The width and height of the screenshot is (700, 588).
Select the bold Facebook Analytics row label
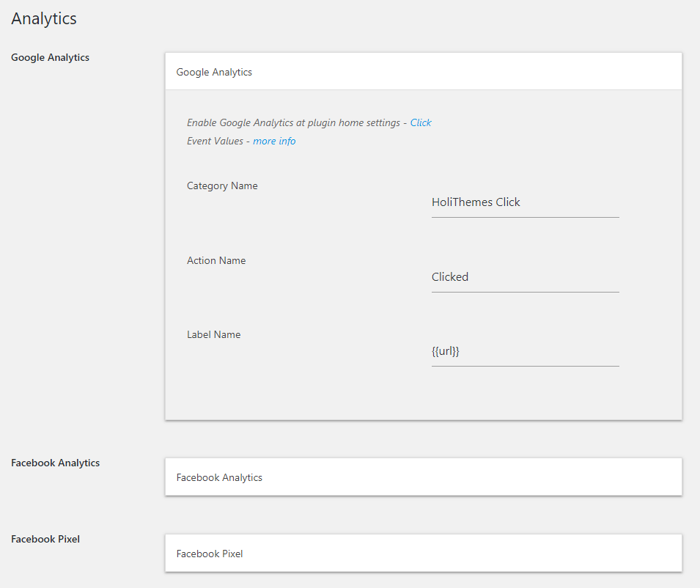click(55, 463)
